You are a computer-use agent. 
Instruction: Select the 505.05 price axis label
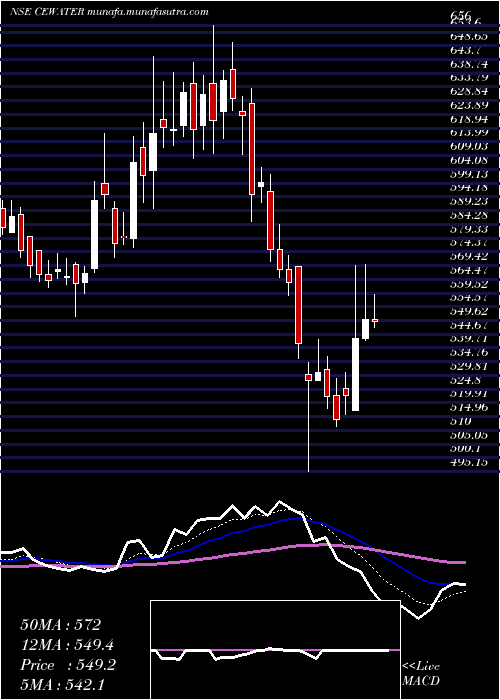(467, 435)
